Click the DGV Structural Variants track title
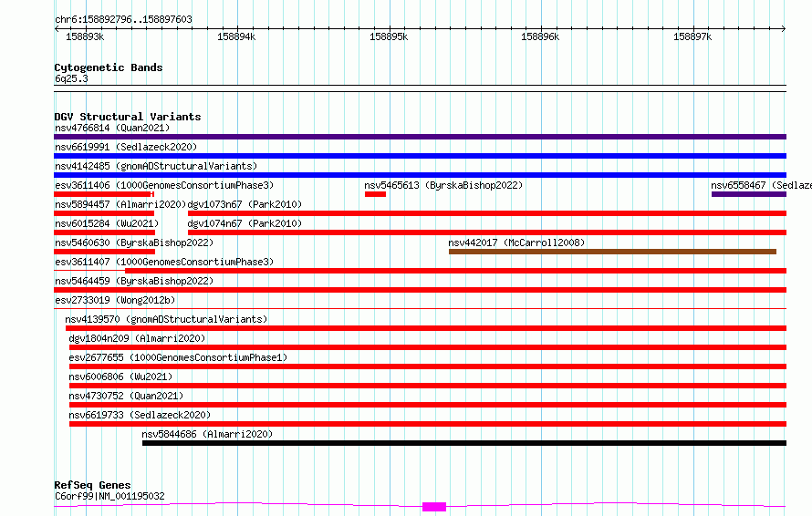This screenshot has width=812, height=516. (x=128, y=117)
